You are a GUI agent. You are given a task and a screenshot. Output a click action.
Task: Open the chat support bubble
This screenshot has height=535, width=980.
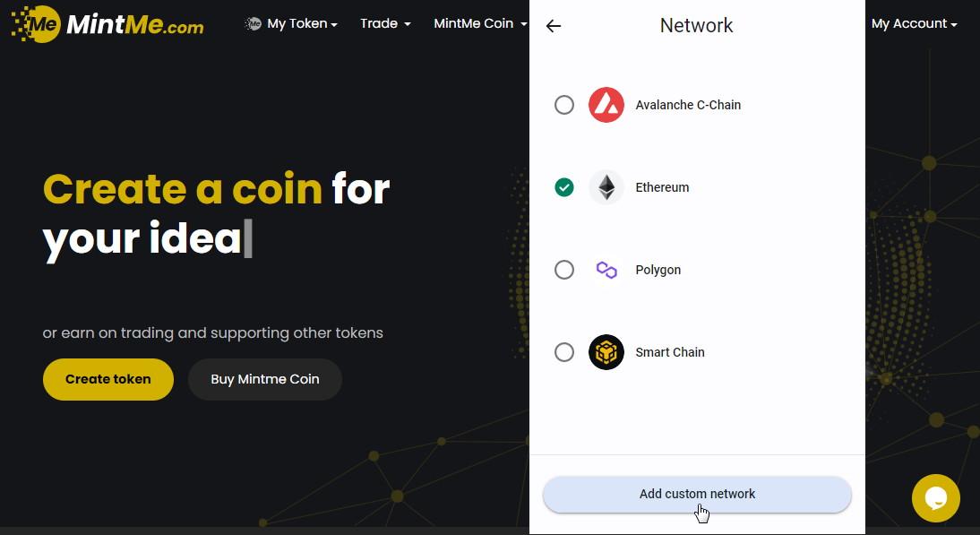click(935, 497)
